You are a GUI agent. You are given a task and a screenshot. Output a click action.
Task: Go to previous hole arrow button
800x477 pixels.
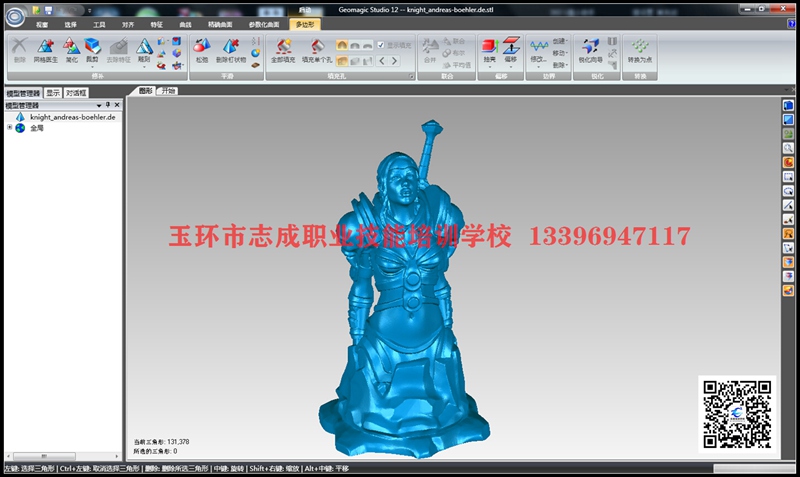[382, 61]
